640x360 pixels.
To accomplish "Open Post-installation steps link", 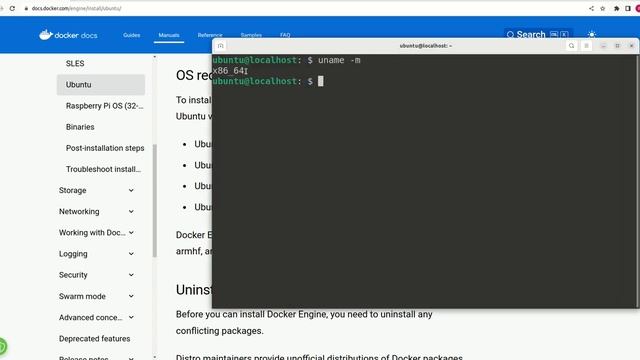I will pyautogui.click(x=105, y=148).
